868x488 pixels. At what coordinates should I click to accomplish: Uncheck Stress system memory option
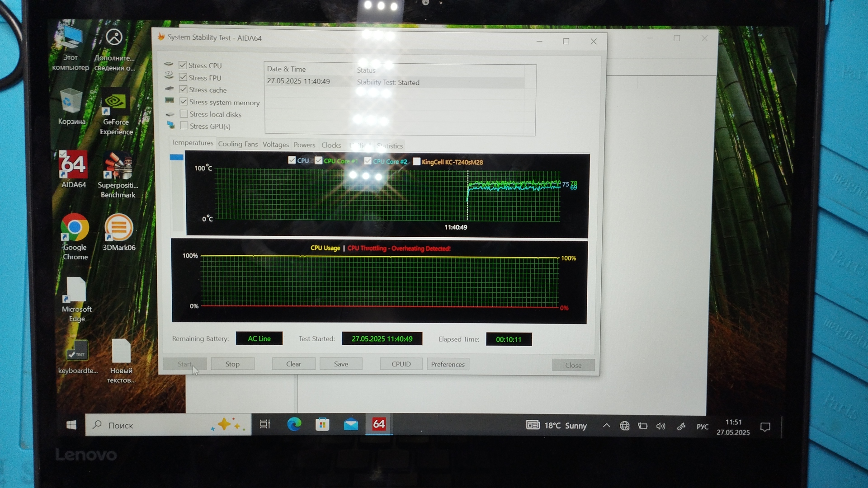184,102
